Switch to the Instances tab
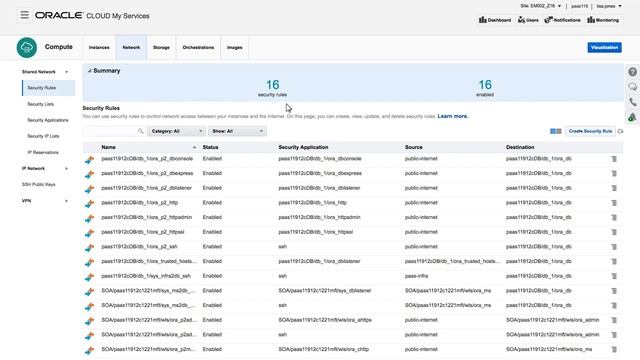The width and height of the screenshot is (640, 360). [x=99, y=47]
